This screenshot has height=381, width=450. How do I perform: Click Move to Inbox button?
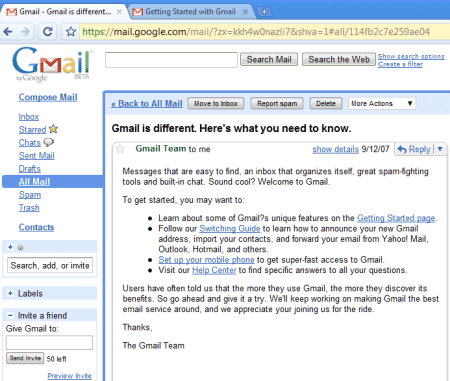tap(216, 103)
